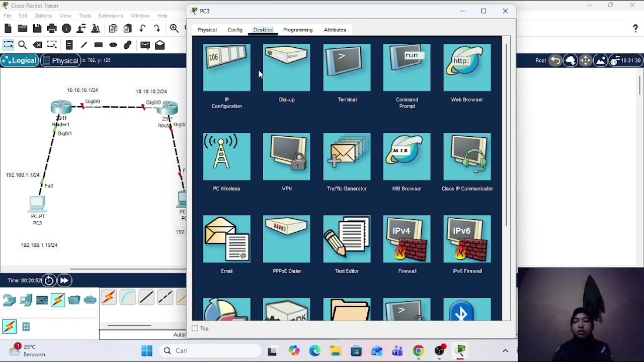
Task: Select the light-blue Console cable
Action: 127,298
